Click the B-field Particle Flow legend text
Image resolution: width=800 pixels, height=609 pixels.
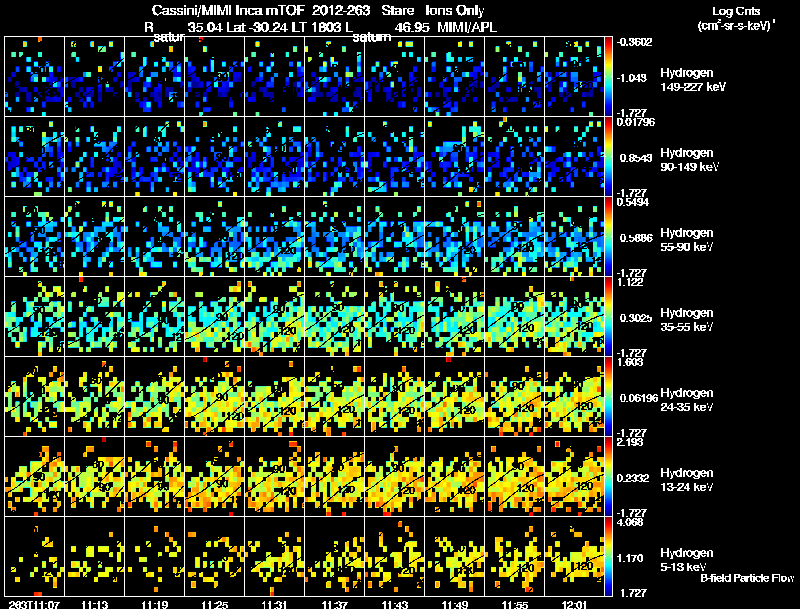point(746,578)
